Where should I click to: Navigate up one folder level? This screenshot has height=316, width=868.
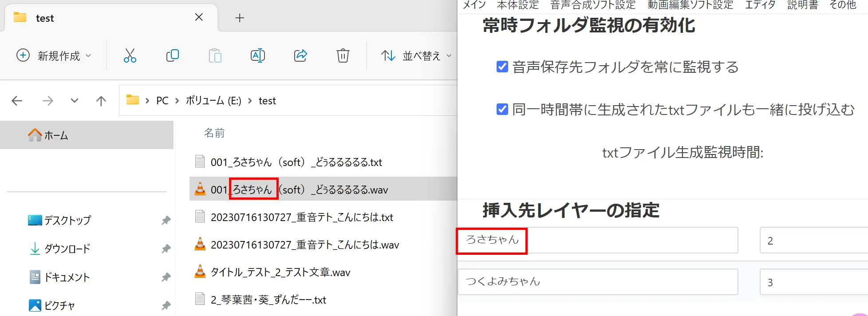point(101,101)
